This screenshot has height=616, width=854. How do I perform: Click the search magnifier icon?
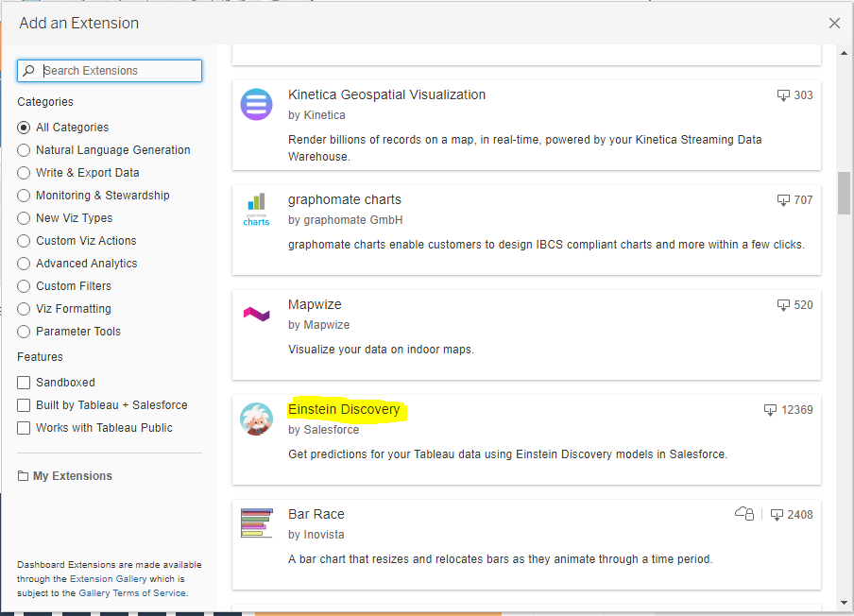point(29,71)
